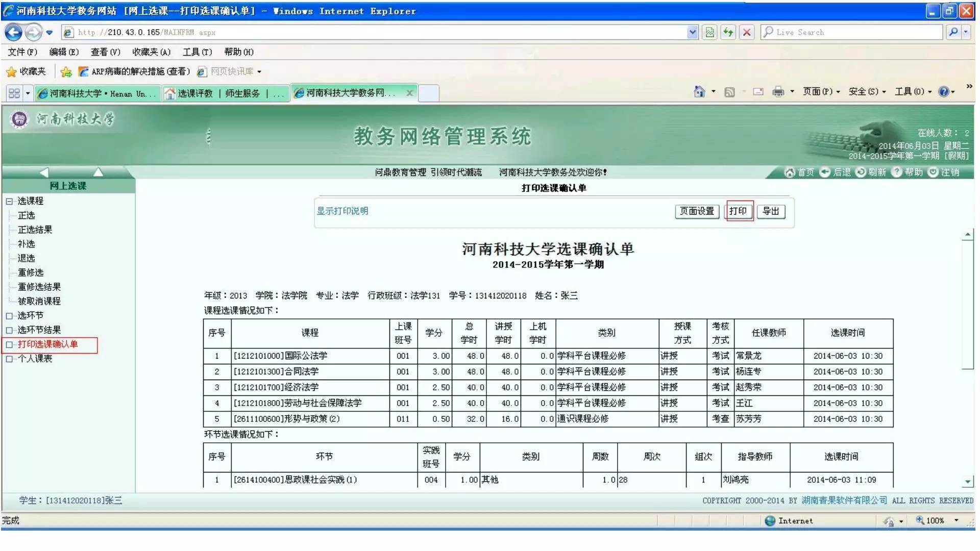This screenshot has height=551, width=980.
Task: Open Quick Tabs view icon
Action: 14,93
